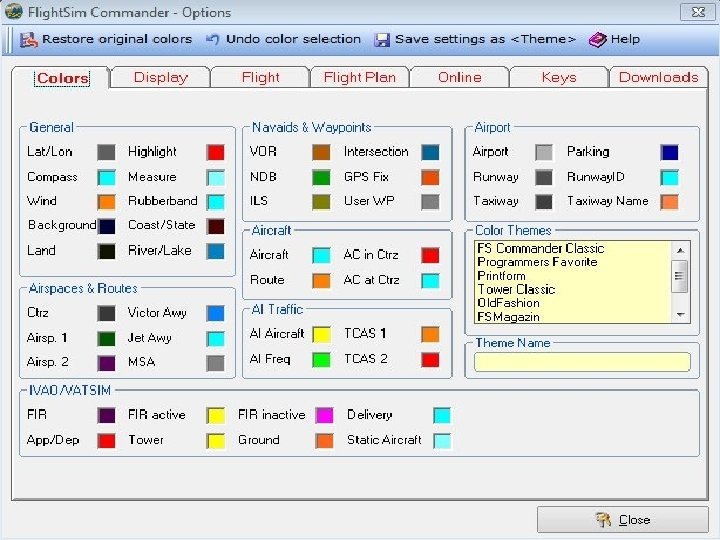Select Programmers Favorite theme
The width and height of the screenshot is (720, 540).
click(x=572, y=262)
